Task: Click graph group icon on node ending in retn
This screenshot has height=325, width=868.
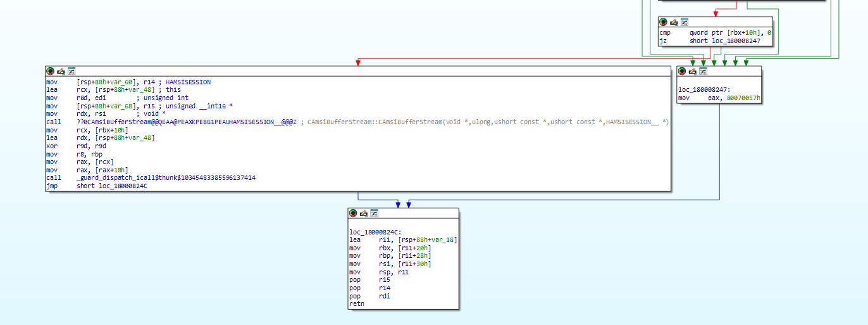Action: (x=374, y=213)
